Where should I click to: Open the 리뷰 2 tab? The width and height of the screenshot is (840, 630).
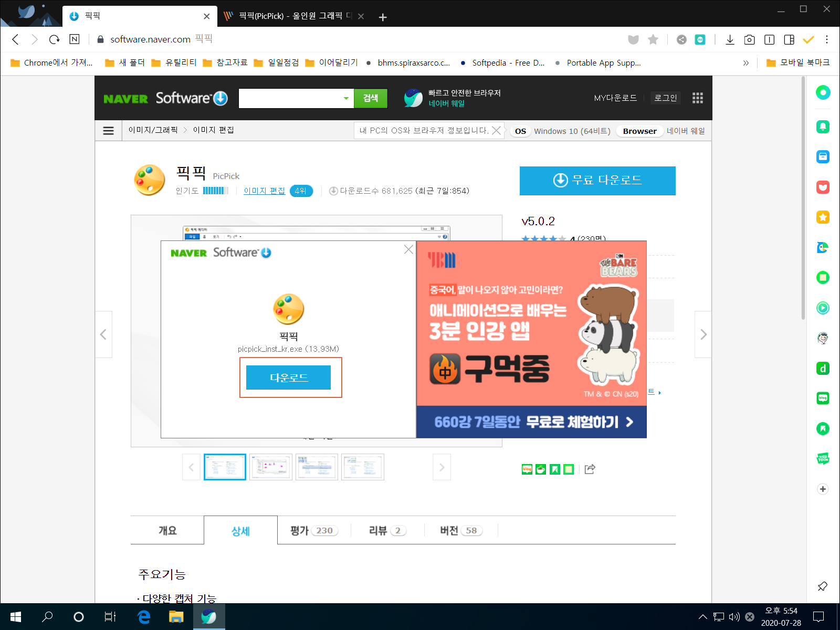387,530
